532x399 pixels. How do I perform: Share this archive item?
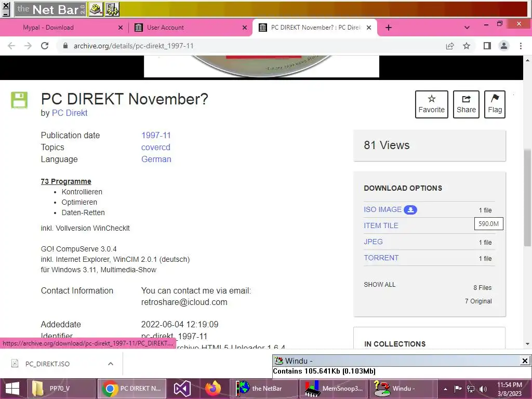click(x=466, y=104)
